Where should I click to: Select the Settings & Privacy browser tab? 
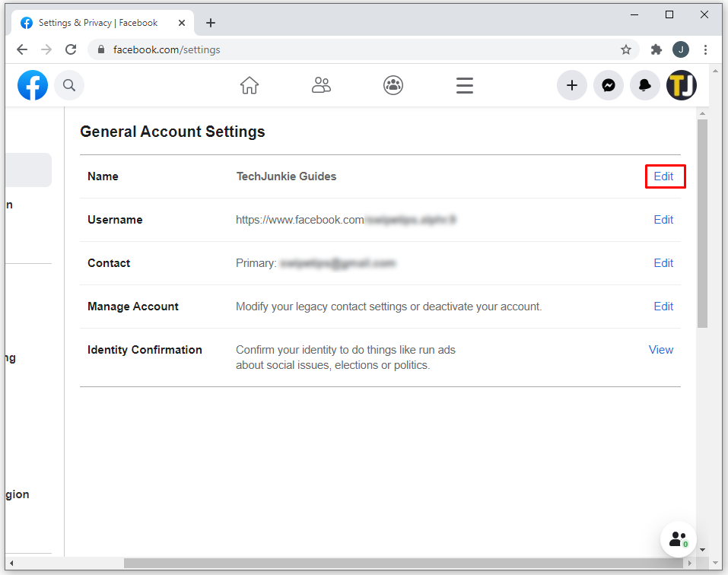(99, 23)
